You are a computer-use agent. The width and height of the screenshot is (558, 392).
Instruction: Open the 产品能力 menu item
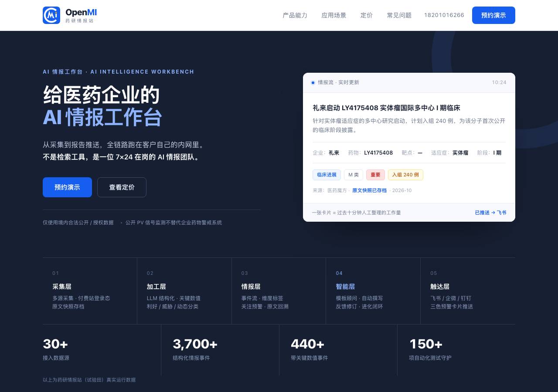click(295, 15)
